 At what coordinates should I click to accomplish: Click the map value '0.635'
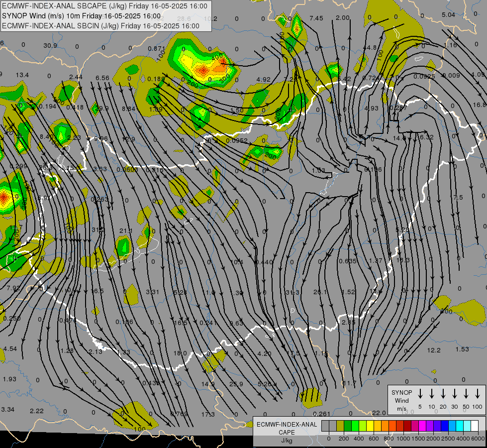coord(348,261)
